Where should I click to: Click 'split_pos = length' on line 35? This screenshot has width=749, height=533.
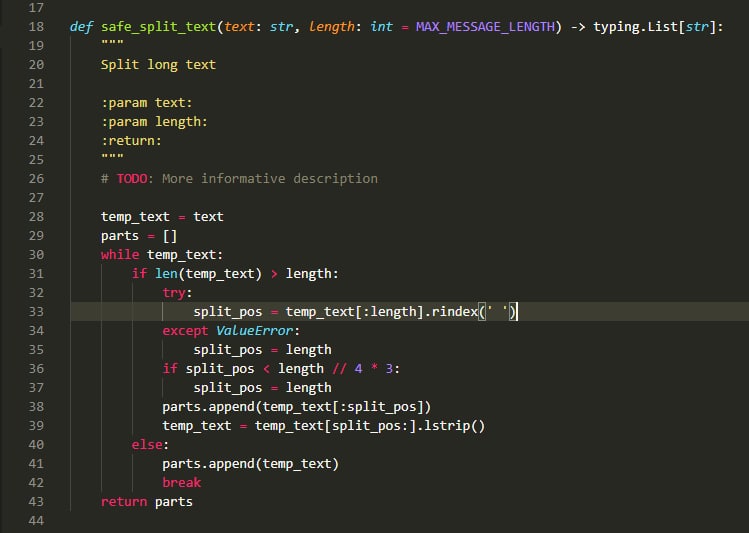(x=262, y=350)
